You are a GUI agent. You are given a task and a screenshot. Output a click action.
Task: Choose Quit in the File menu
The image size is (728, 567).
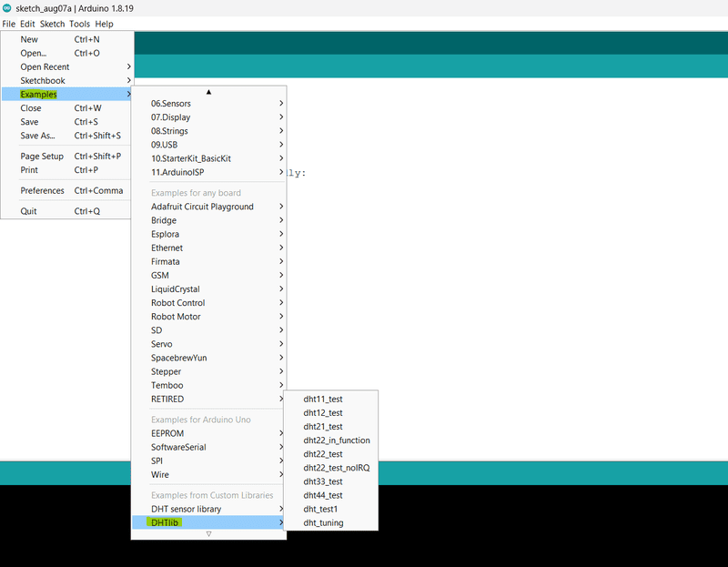coord(66,211)
